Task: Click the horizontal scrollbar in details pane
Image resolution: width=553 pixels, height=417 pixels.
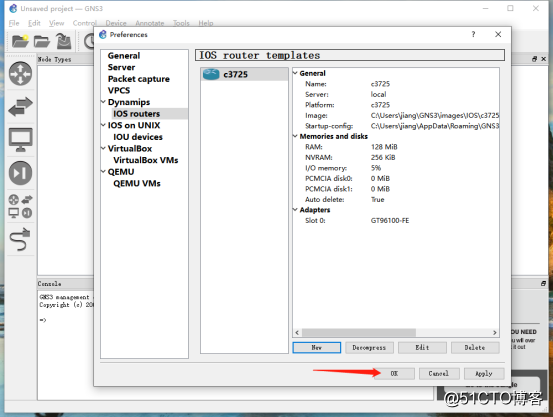Action: pyautogui.click(x=359, y=333)
